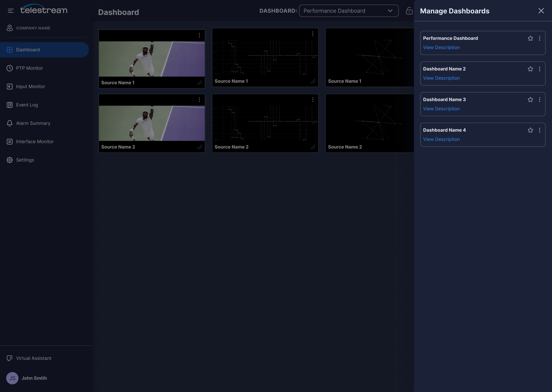Image resolution: width=552 pixels, height=392 pixels.
Task: Open more options for Dashboard Name 2
Action: [x=539, y=69]
